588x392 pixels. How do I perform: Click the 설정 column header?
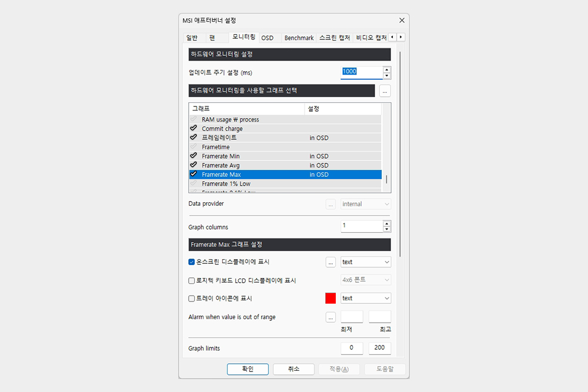(343, 109)
